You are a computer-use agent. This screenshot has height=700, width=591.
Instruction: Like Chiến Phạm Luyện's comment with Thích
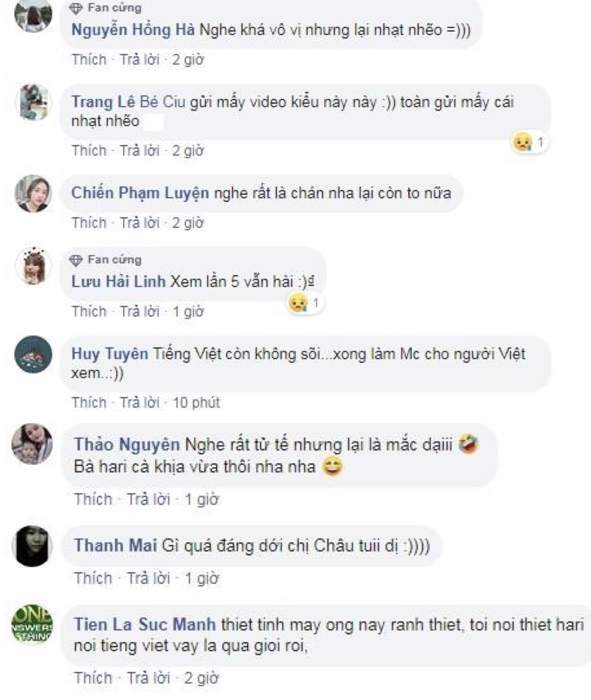[x=89, y=223]
